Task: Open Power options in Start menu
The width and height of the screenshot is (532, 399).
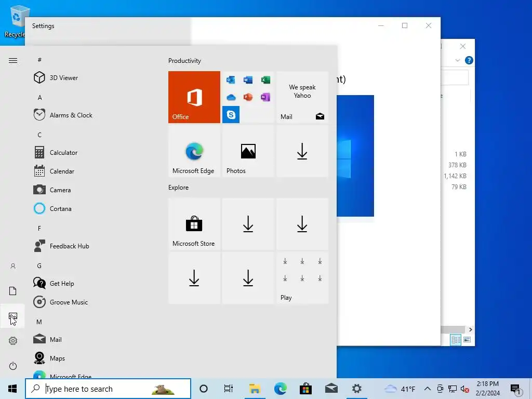Action: [x=13, y=366]
